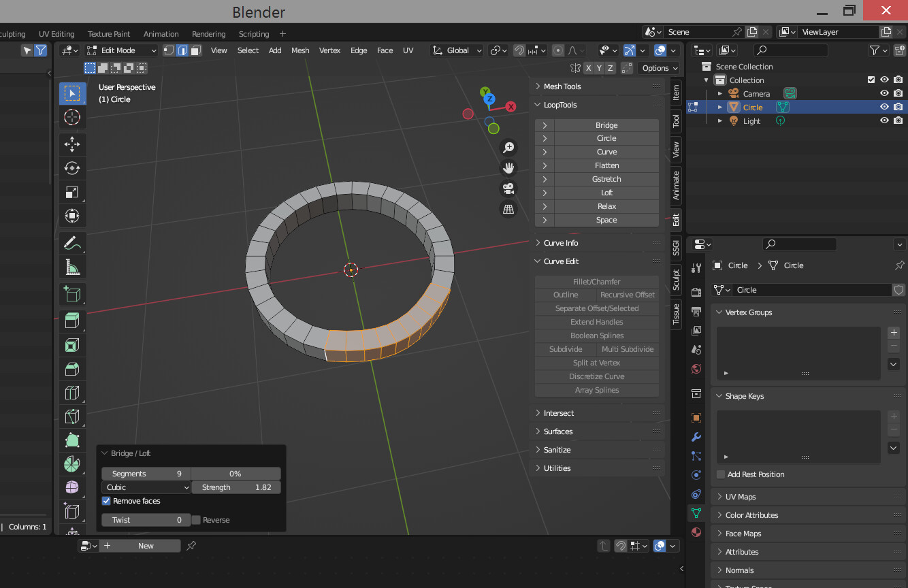
Task: Click the Gstretch button
Action: coord(606,179)
